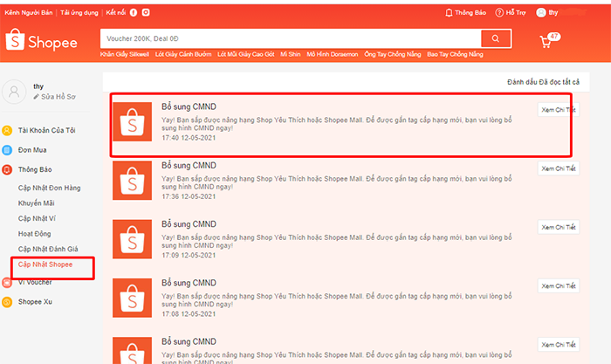611x364 pixels.
Task: Click Xem Chi Tiết for 17:08 notification
Action: (x=559, y=286)
